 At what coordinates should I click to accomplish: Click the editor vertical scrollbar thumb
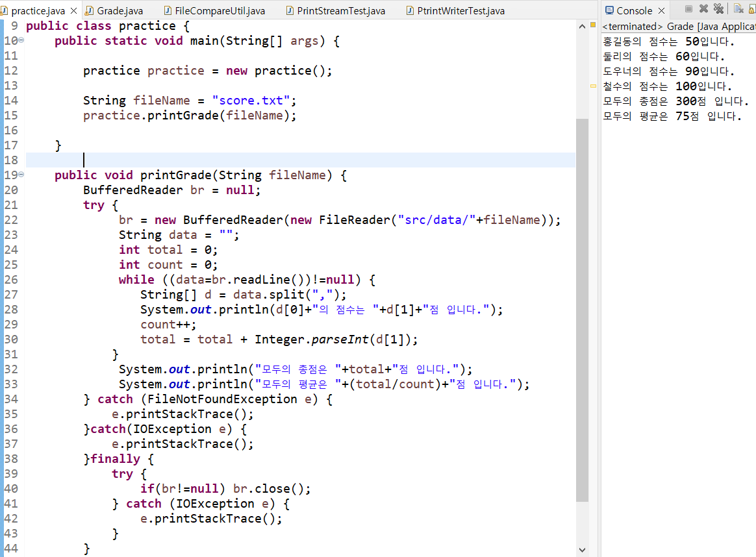tap(582, 310)
